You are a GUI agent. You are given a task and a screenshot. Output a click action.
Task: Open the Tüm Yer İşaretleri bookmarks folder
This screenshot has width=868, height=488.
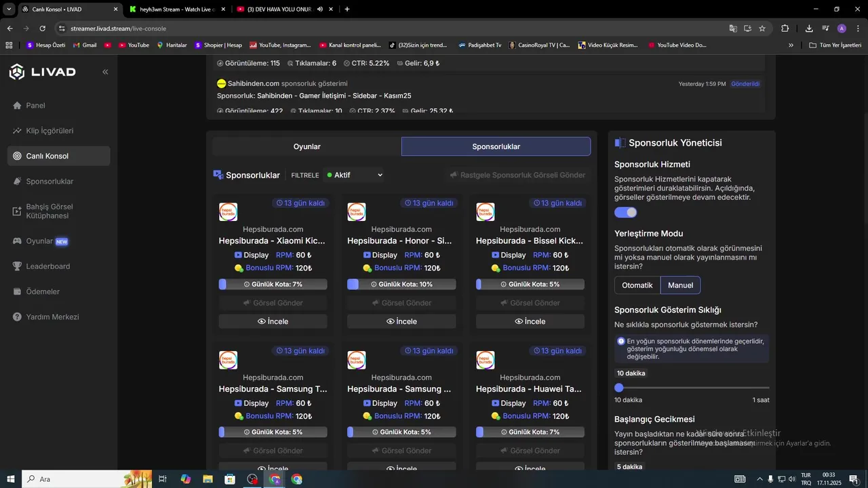(835, 45)
